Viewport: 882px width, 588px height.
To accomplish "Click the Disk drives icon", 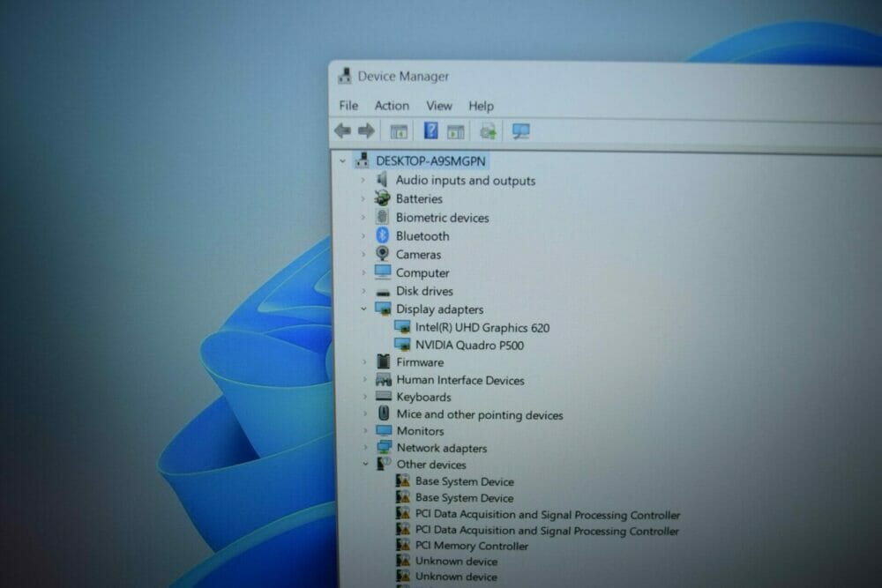I will click(383, 292).
